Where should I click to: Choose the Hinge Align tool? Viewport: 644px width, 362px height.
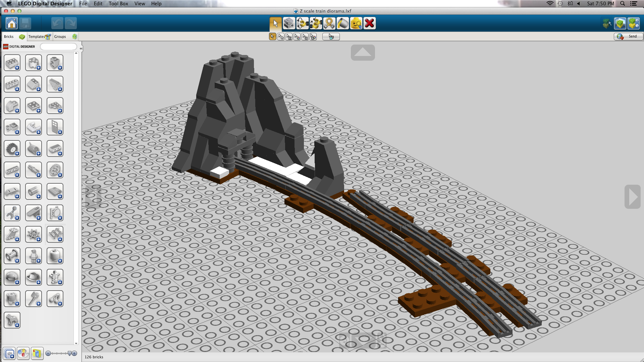coord(316,23)
